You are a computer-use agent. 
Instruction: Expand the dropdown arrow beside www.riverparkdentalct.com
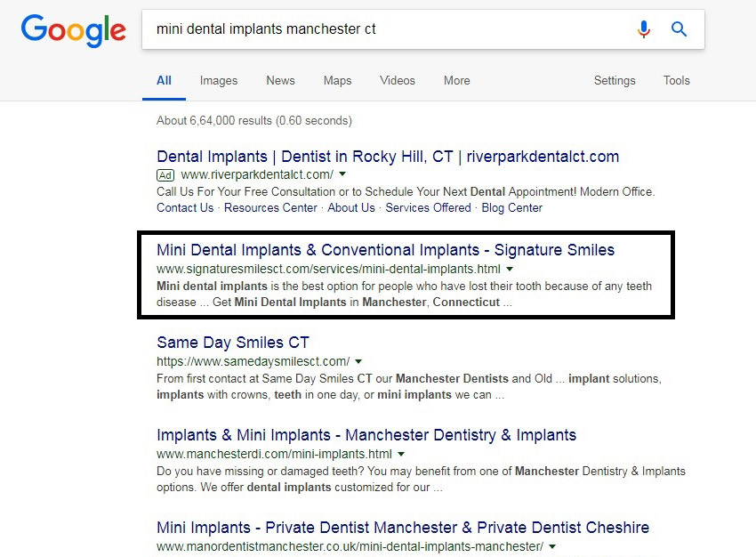342,174
